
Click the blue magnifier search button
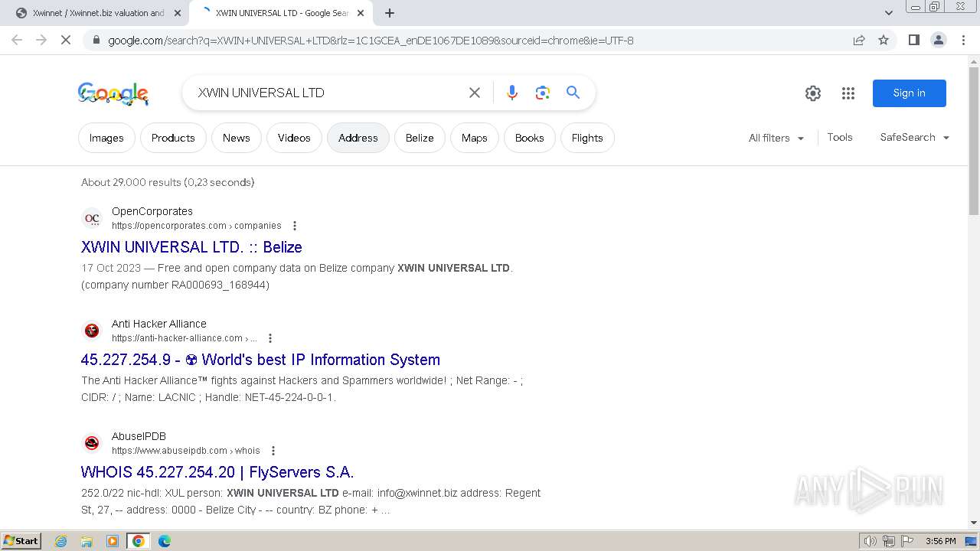click(573, 93)
